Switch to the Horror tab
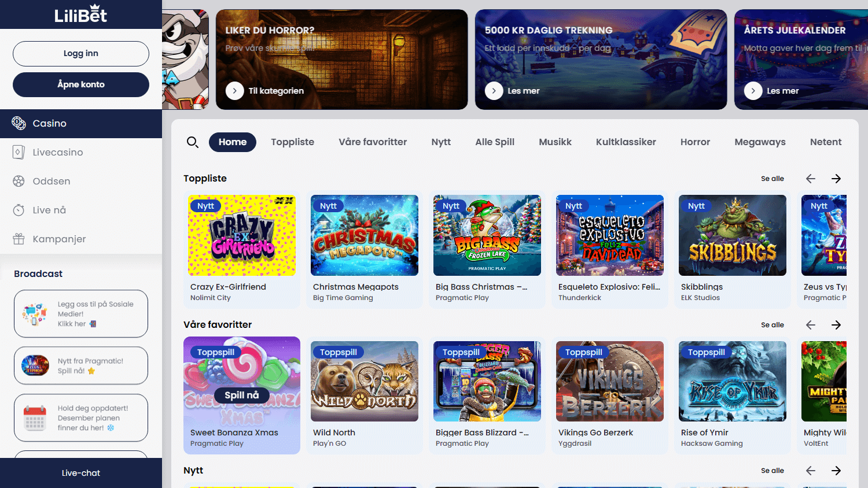Image resolution: width=868 pixels, height=488 pixels. (x=694, y=142)
